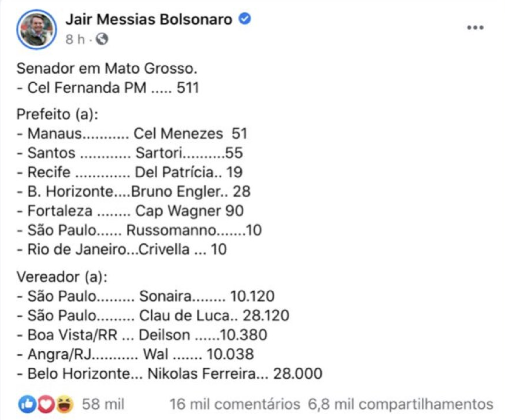Open Jair Messias Bolsonaro's profile name link
505x420 pixels.
click(149, 19)
